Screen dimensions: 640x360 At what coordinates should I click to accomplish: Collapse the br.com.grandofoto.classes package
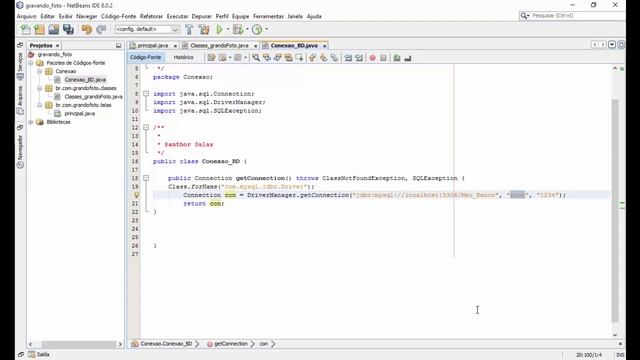[40, 88]
